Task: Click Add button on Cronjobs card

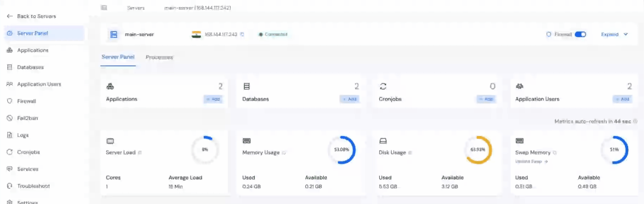Action: point(486,99)
